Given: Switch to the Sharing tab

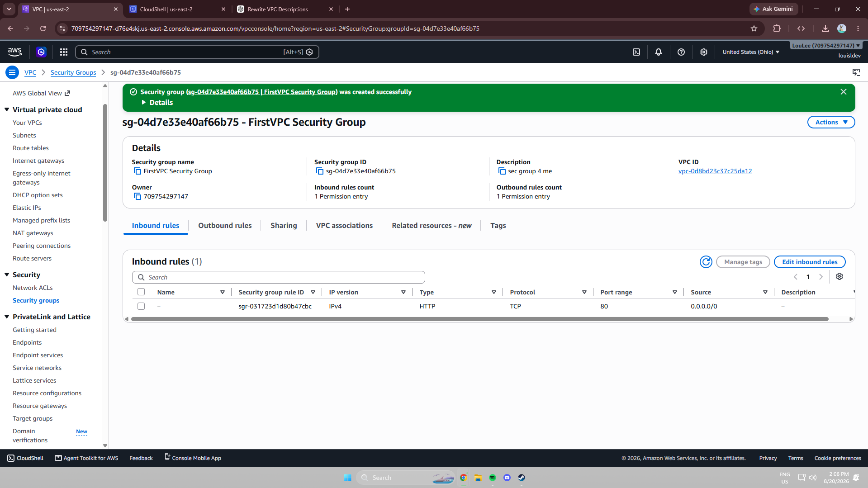Looking at the screenshot, I should (x=284, y=226).
